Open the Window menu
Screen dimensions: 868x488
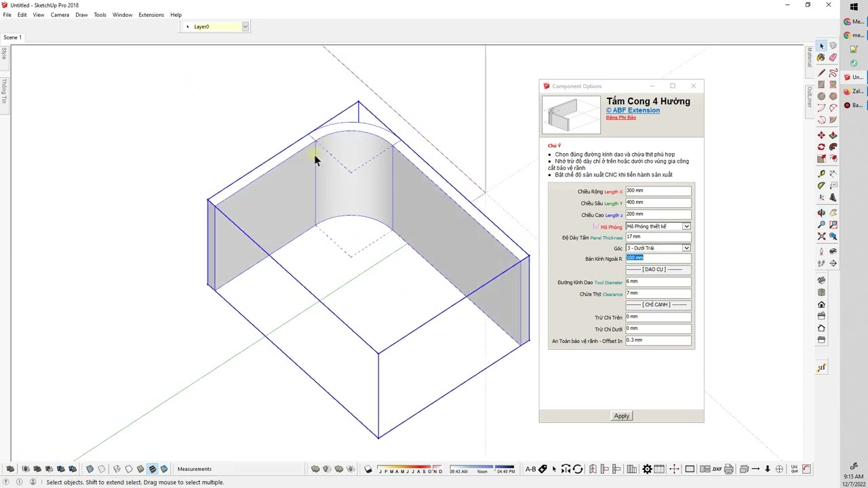coord(122,15)
